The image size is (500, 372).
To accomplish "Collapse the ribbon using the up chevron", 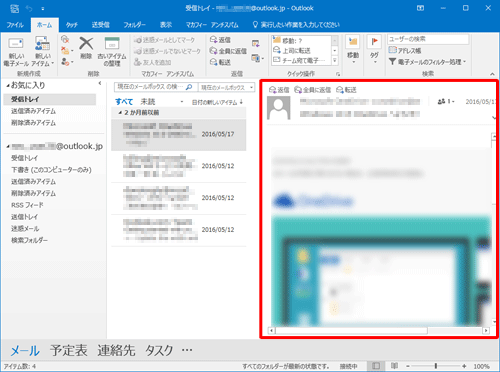I will 492,74.
